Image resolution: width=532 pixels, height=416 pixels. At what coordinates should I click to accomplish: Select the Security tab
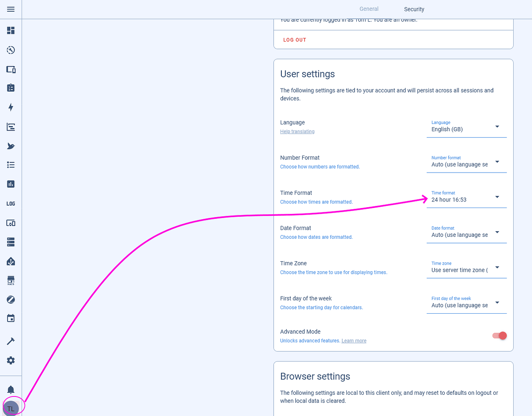(x=414, y=9)
